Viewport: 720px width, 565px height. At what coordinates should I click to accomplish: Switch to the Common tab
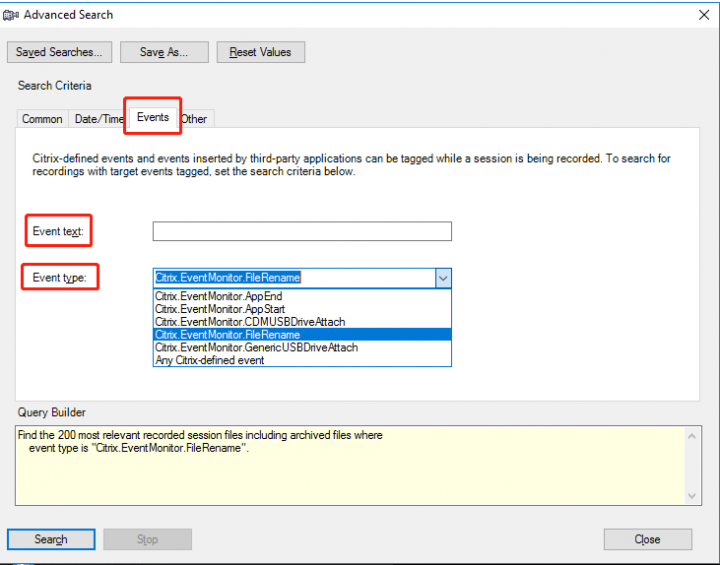[42, 119]
